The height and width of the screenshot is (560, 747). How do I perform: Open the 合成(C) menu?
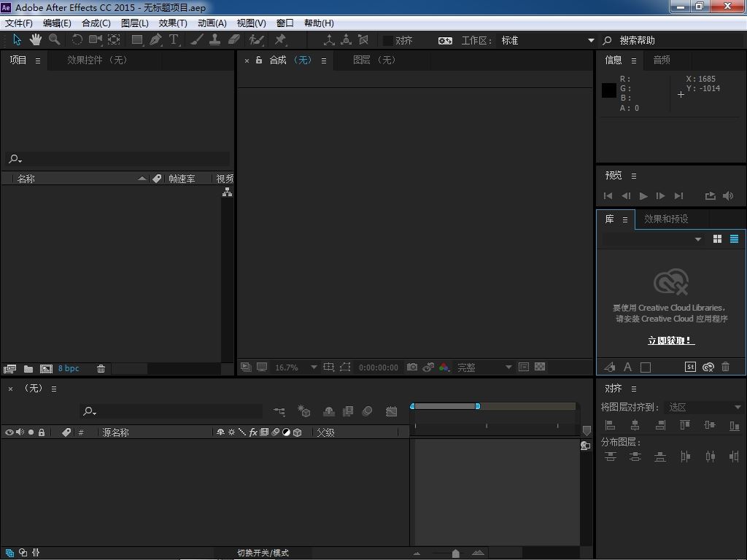pos(96,23)
